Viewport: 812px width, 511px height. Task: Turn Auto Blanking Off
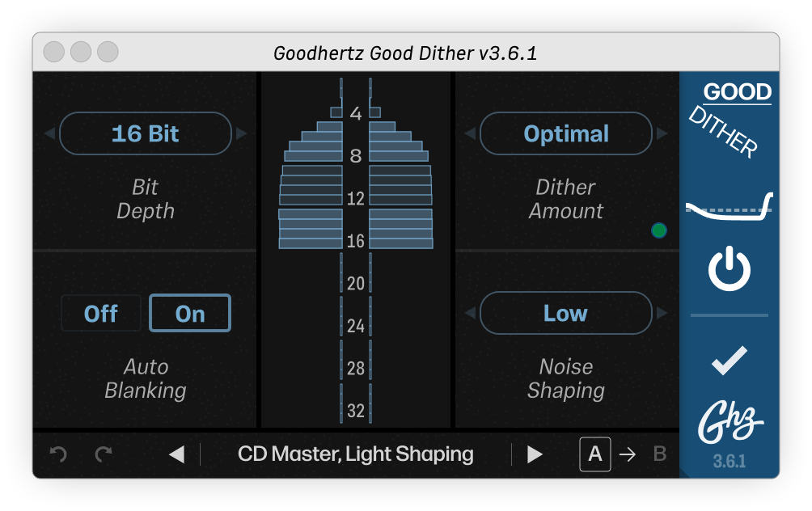[x=101, y=313]
